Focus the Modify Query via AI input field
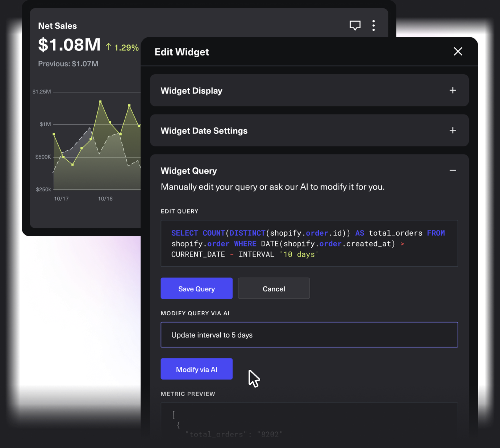This screenshot has width=500, height=448. [309, 335]
